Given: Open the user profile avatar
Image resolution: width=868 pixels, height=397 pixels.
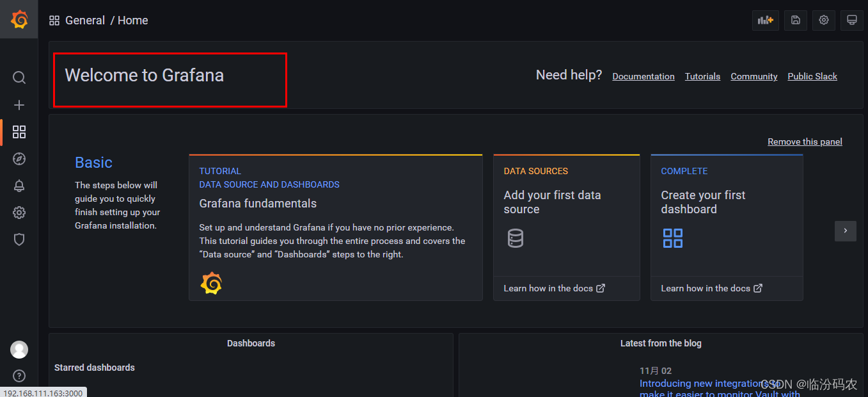Looking at the screenshot, I should click(x=19, y=350).
